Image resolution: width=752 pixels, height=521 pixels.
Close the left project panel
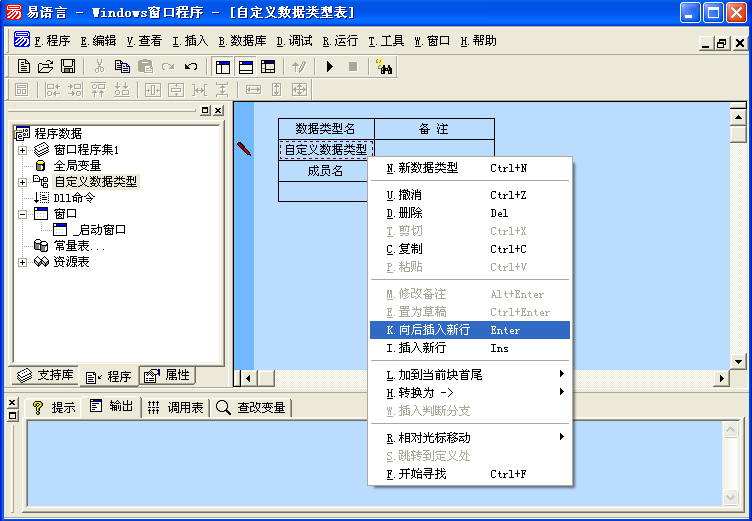(218, 110)
